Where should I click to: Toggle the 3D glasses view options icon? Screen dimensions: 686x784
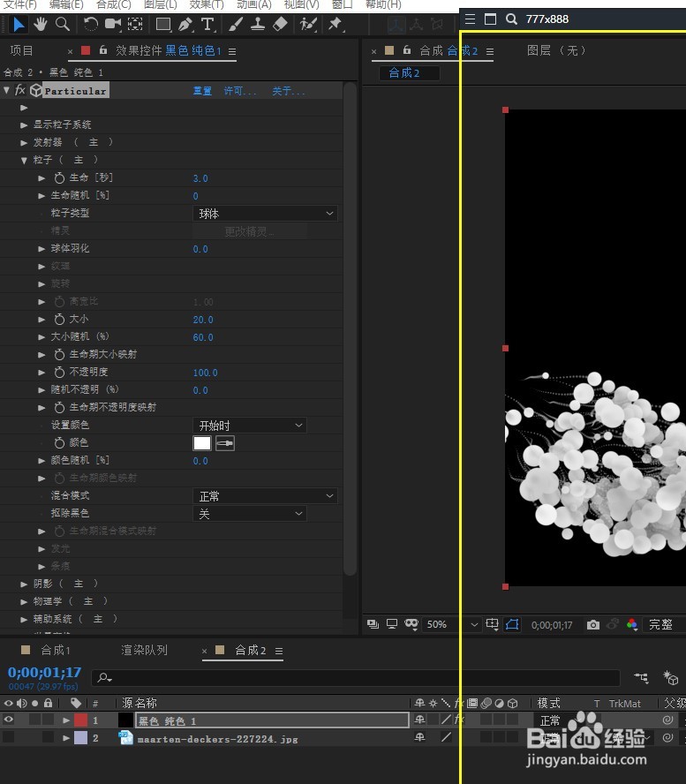point(411,624)
